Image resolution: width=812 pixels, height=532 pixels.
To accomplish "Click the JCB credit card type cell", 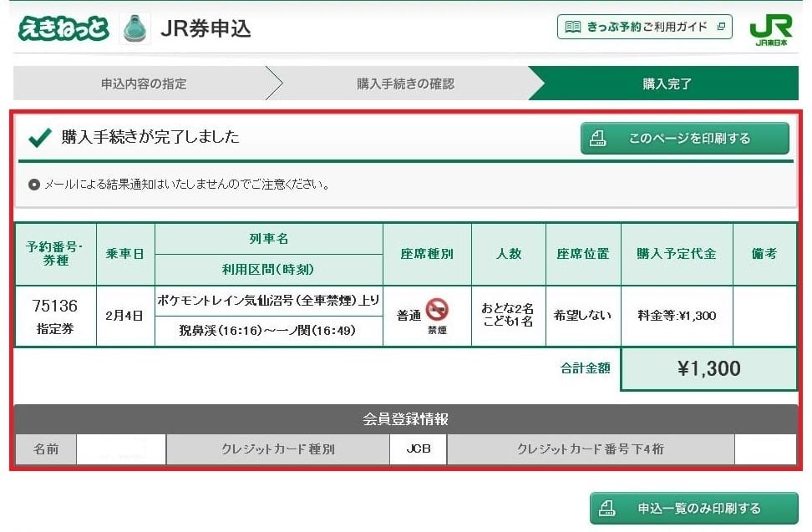I will pos(418,448).
